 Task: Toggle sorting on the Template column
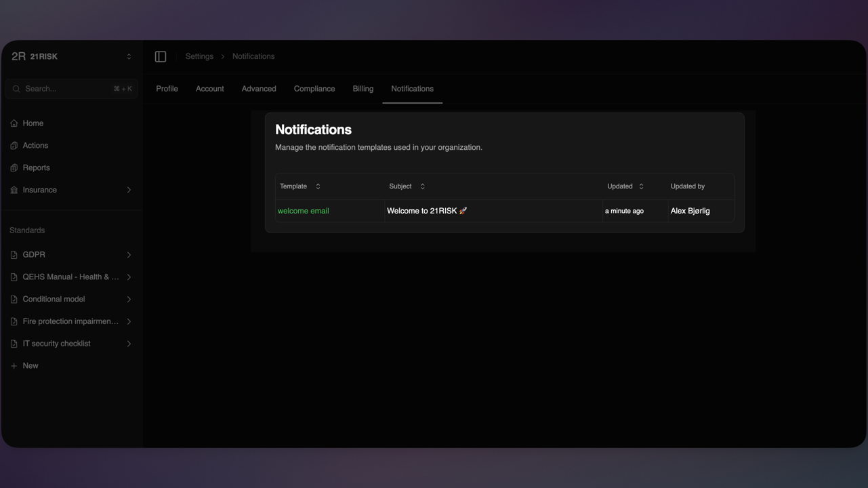point(316,186)
